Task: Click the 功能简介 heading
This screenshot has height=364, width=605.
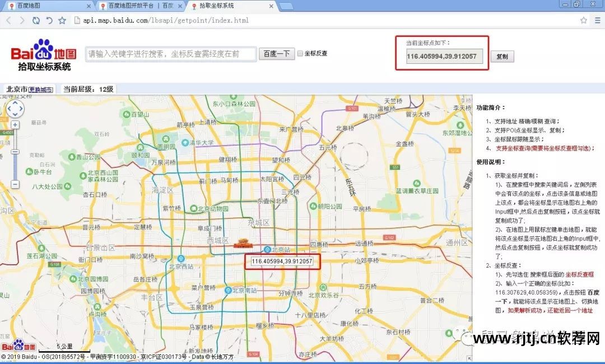Action: point(490,108)
